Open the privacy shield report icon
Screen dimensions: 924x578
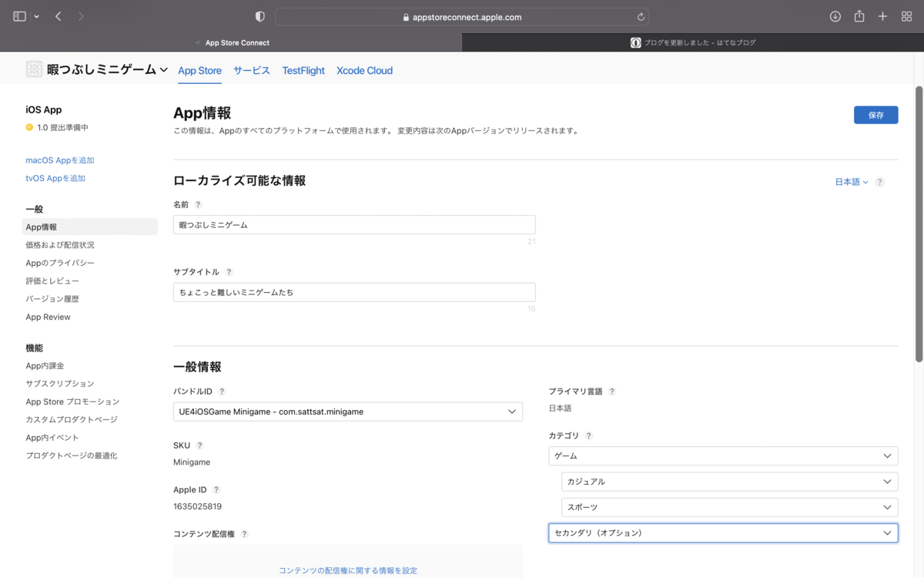(x=260, y=16)
